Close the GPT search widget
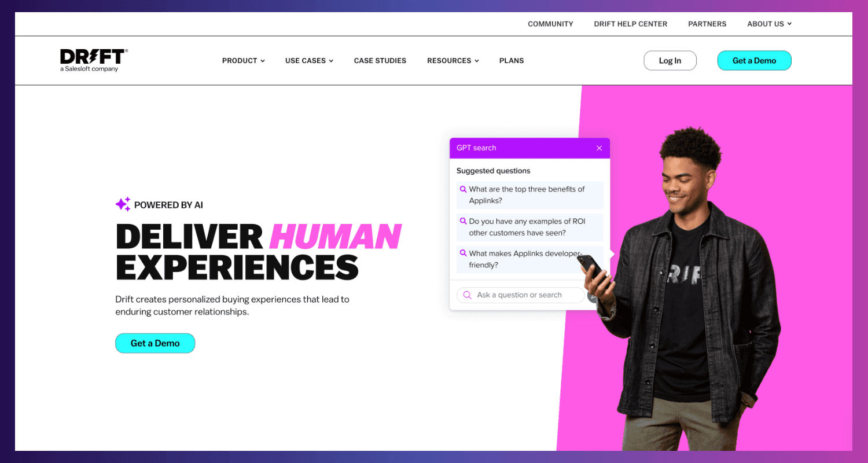The width and height of the screenshot is (868, 463). 599,148
